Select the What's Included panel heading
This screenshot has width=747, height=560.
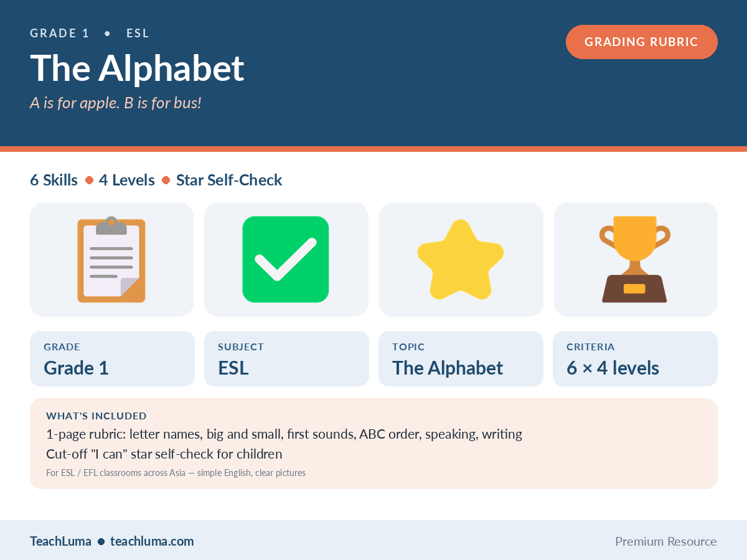[x=96, y=416]
